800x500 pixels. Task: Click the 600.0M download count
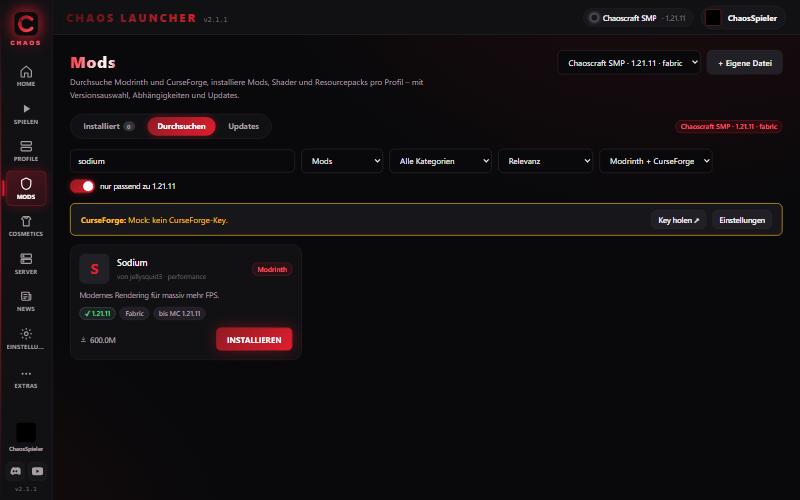(x=98, y=340)
